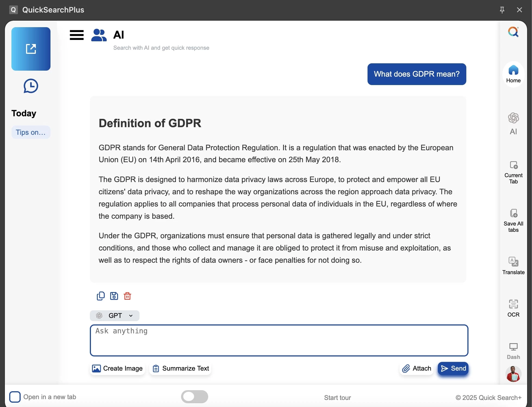Delete the response with red trash icon
Viewport: 532px width, 407px height.
127,296
